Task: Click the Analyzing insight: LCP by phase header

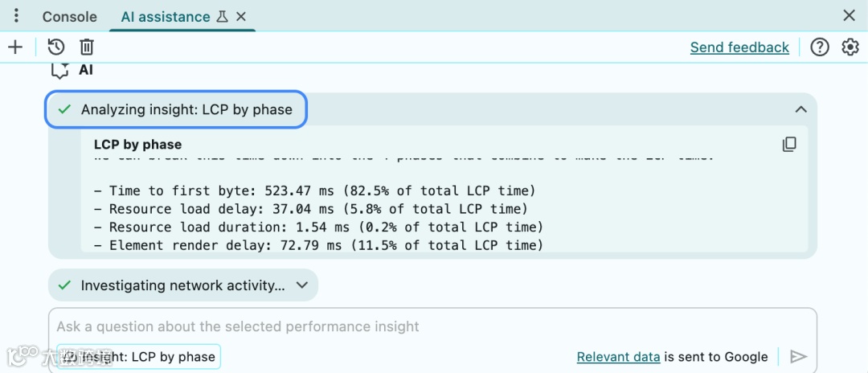Action: [177, 109]
